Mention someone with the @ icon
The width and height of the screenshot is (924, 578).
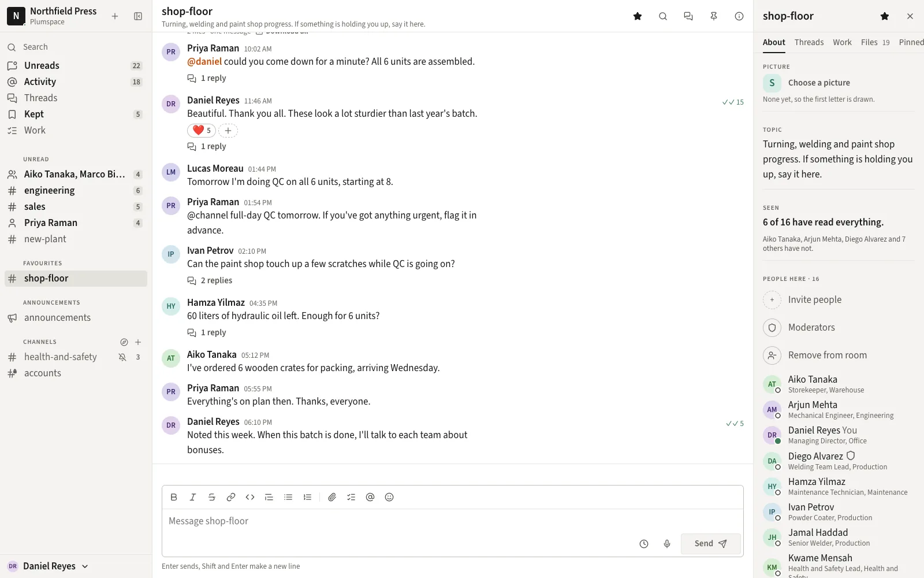(x=370, y=497)
